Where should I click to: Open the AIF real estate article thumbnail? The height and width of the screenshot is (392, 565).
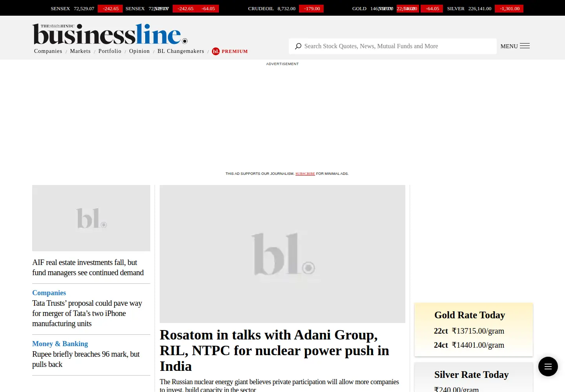91,218
